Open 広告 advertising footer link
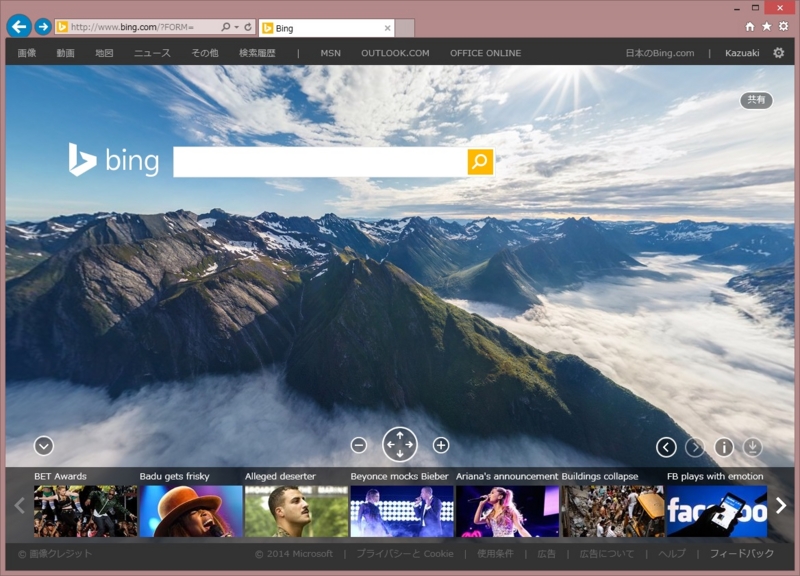The image size is (800, 576). [546, 554]
